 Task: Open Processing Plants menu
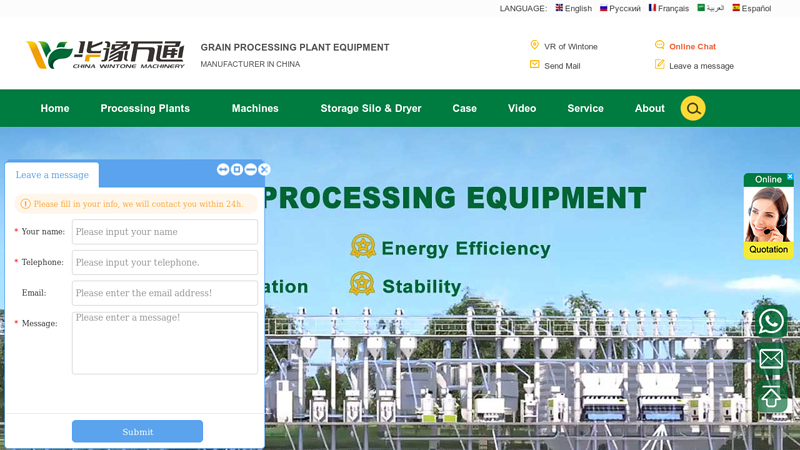tap(145, 108)
